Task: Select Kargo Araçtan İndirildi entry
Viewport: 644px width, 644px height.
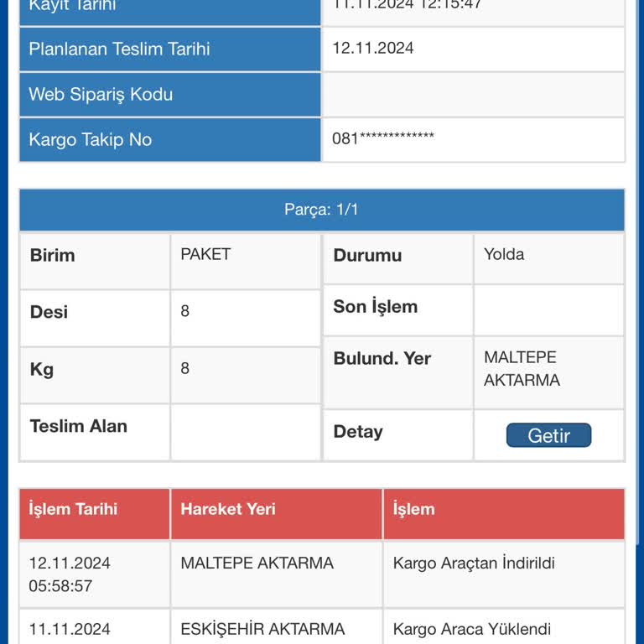Action: tap(474, 563)
